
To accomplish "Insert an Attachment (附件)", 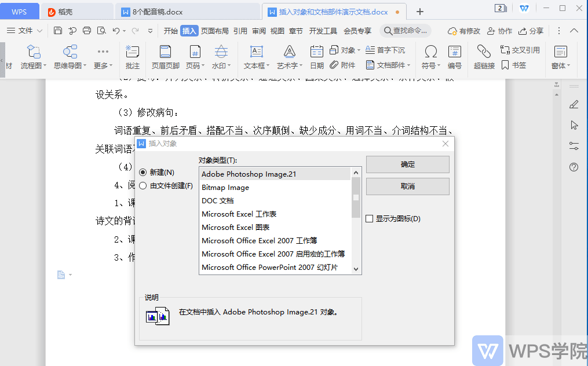I will click(342, 65).
